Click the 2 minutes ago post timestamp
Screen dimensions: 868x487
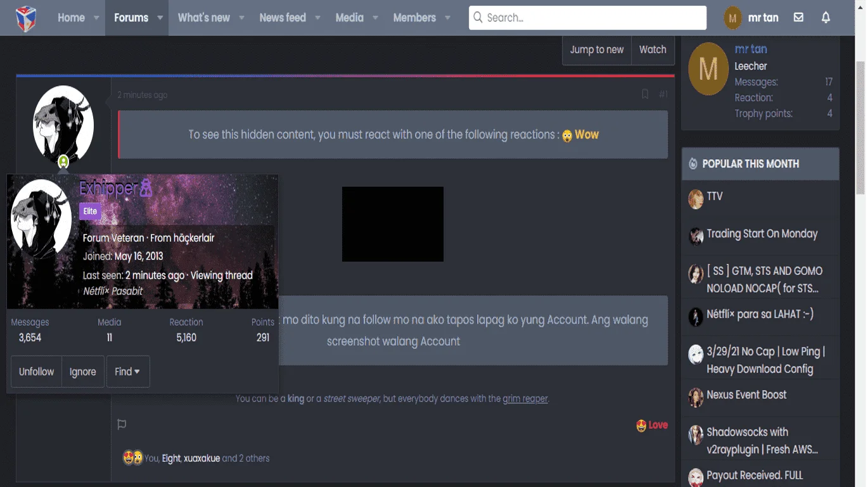pyautogui.click(x=143, y=95)
